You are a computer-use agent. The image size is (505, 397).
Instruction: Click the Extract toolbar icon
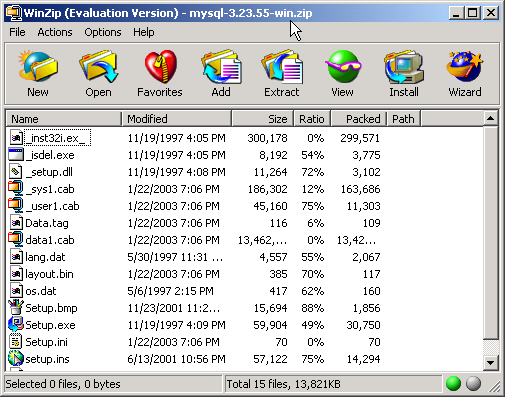(x=282, y=67)
